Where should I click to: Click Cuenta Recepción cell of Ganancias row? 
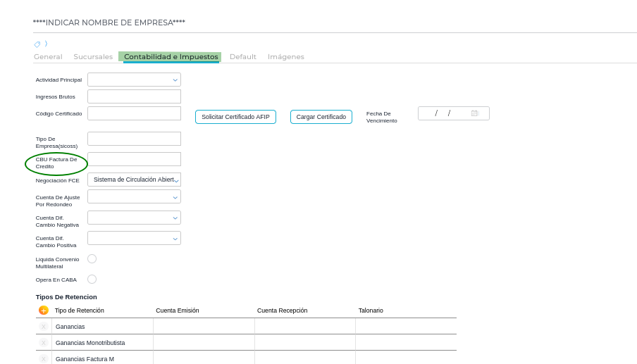click(x=305, y=326)
